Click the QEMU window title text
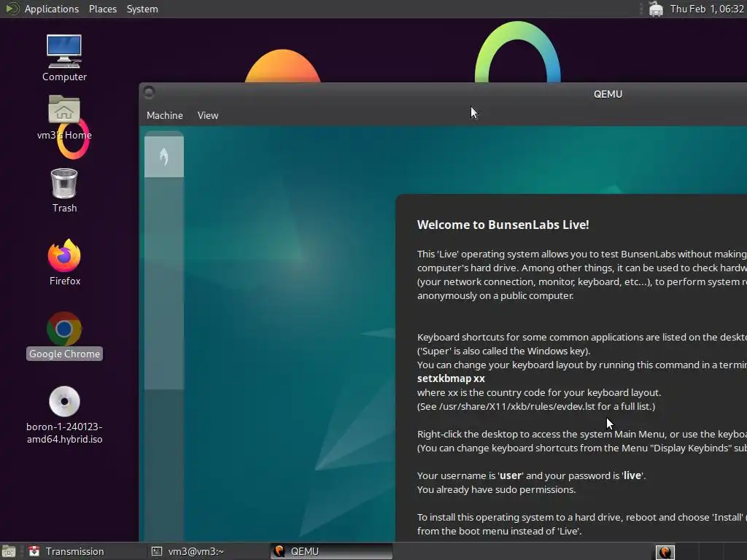This screenshot has width=747, height=560. point(608,94)
